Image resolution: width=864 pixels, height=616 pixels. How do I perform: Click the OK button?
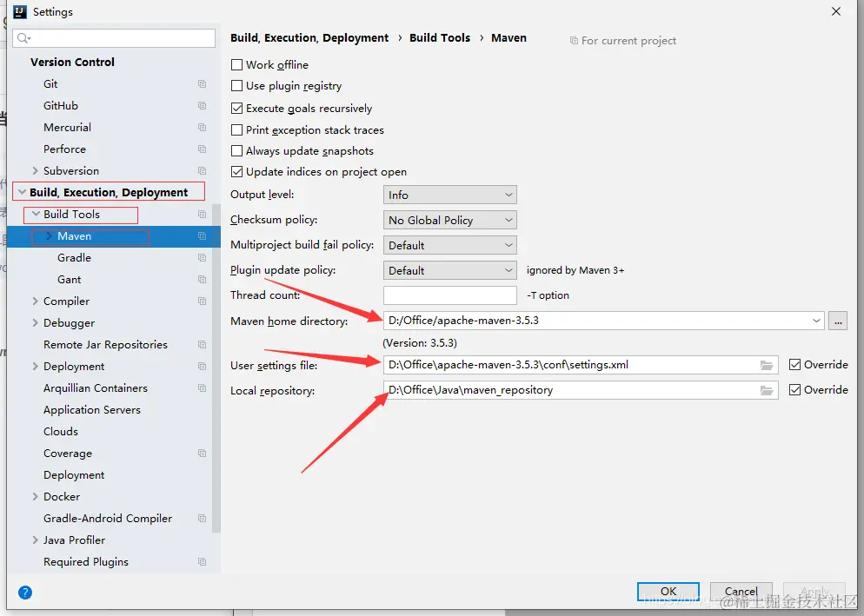pos(668,591)
